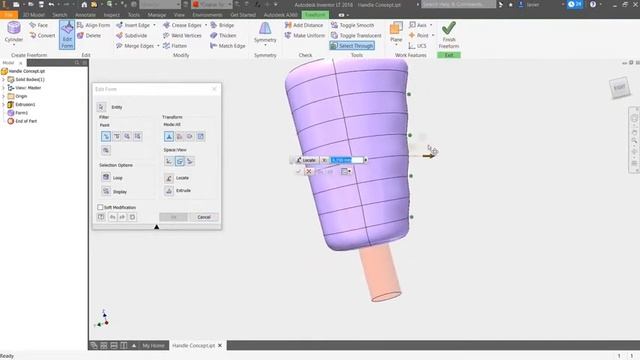640x360 pixels.
Task: Click the red X on the mini toolbar
Action: 309,171
